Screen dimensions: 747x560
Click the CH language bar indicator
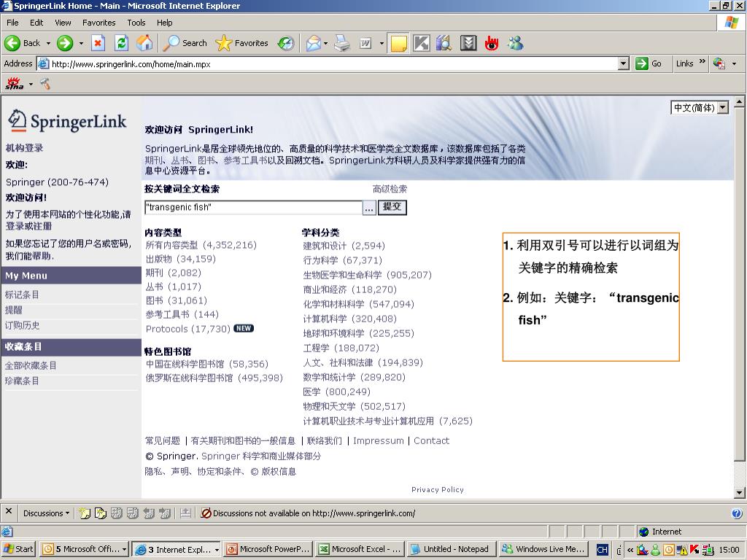(602, 550)
